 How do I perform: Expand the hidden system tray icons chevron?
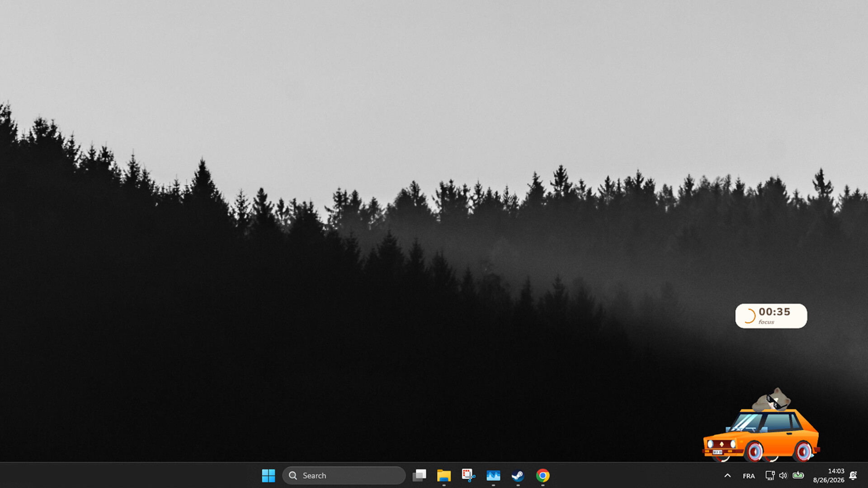point(727,475)
